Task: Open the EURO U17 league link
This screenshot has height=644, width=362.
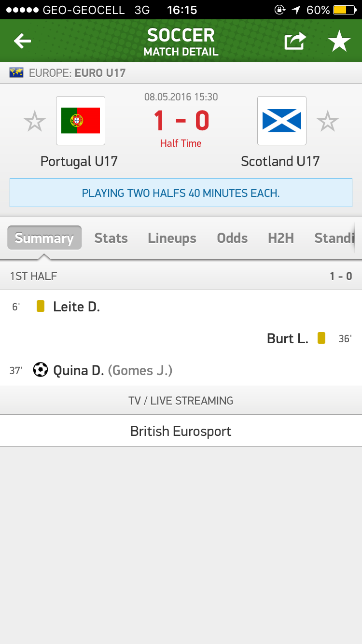Action: [x=100, y=73]
